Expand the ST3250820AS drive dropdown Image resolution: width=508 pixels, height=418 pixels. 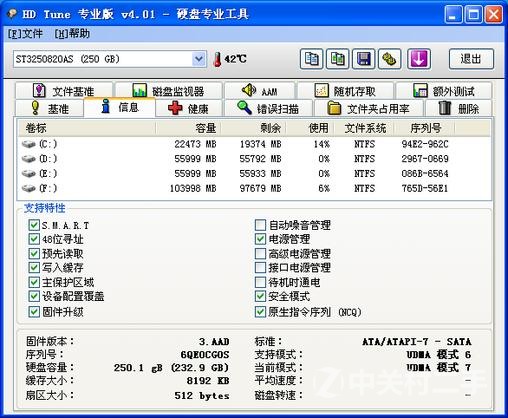(199, 59)
